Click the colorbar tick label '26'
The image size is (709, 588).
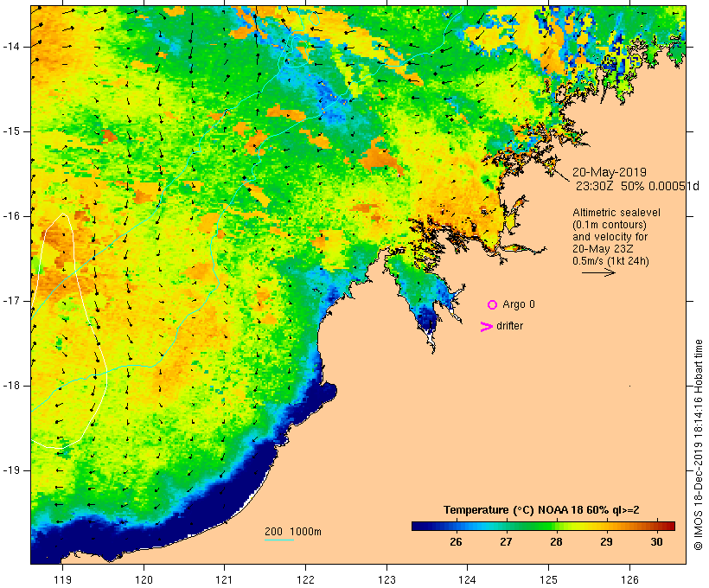(x=456, y=542)
